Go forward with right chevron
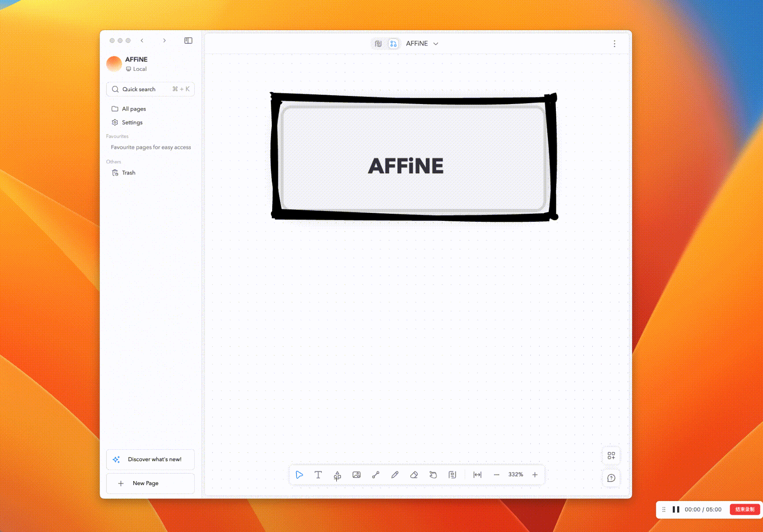The image size is (763, 532). point(164,40)
